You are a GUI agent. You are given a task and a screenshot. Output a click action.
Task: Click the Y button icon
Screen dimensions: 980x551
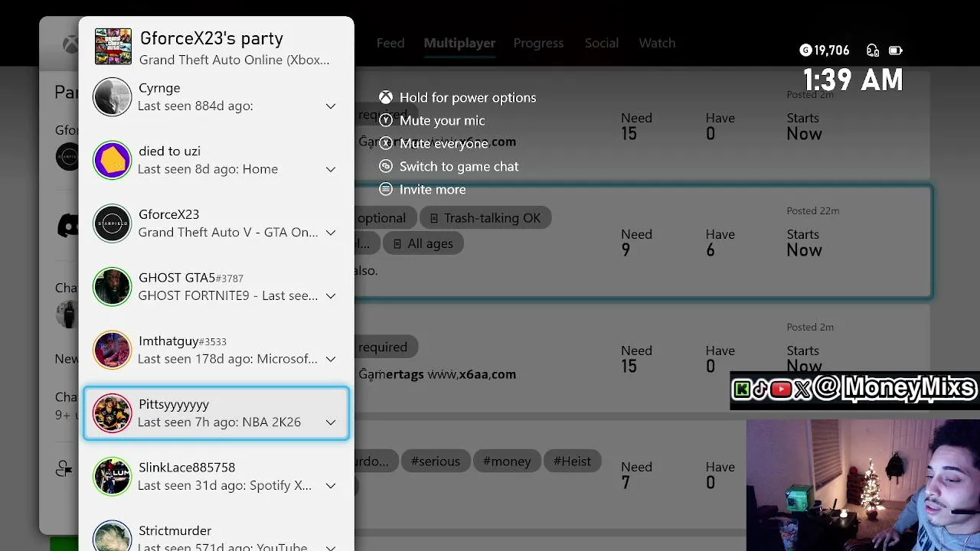[x=386, y=120]
